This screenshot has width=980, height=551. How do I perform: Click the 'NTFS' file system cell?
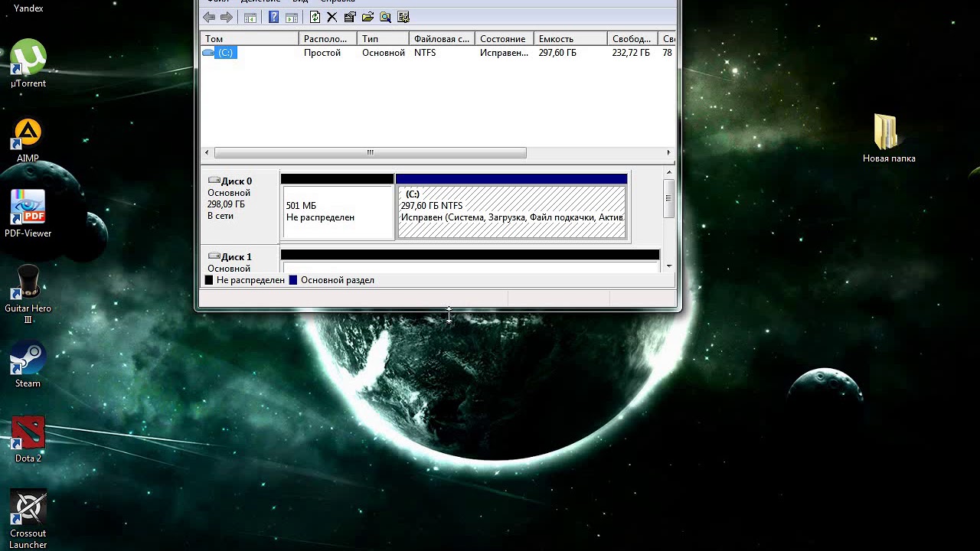point(425,53)
